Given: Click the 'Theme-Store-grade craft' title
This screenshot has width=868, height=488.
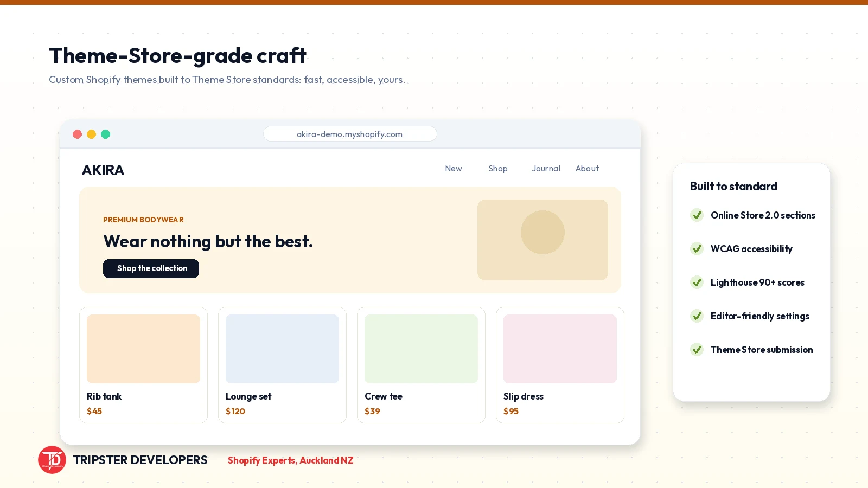Looking at the screenshot, I should tap(178, 55).
